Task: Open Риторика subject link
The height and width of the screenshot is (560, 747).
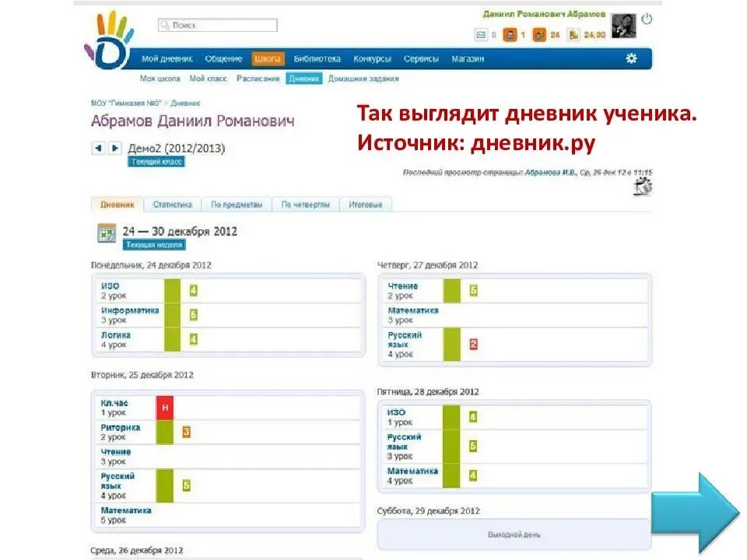Action: pos(121,428)
